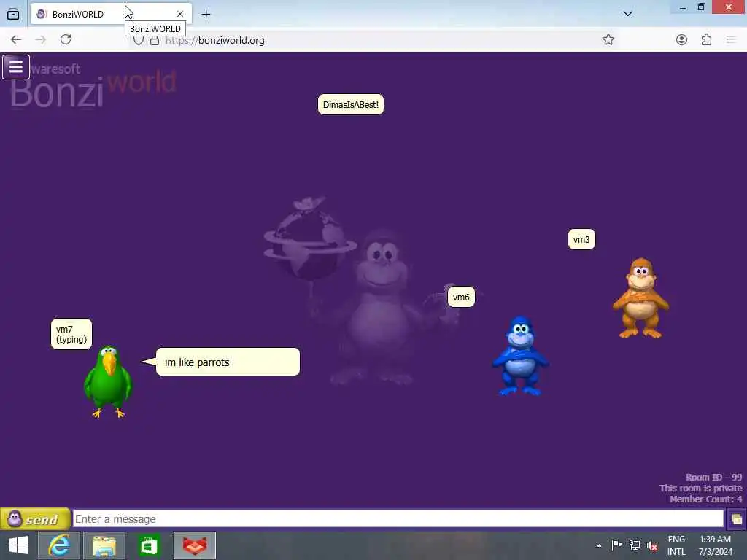Click the 'im like parrots' speech bubble

coord(228,362)
